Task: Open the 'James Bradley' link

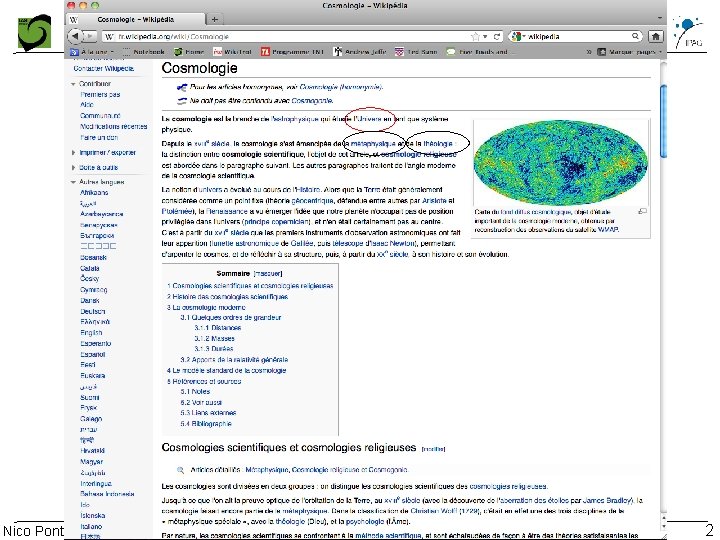Action: [608, 501]
